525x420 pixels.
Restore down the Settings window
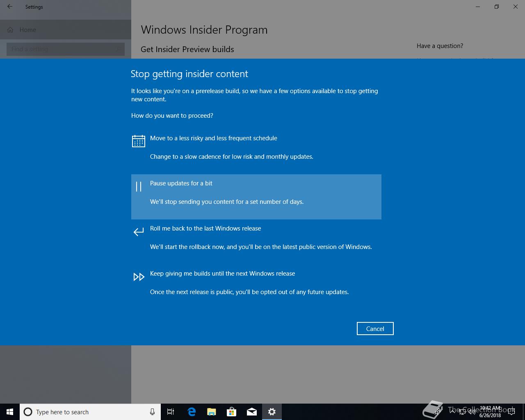(x=497, y=7)
